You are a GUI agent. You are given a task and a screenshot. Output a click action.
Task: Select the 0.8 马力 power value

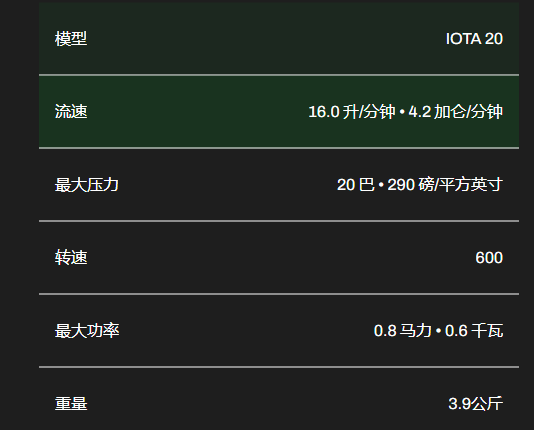pos(403,331)
